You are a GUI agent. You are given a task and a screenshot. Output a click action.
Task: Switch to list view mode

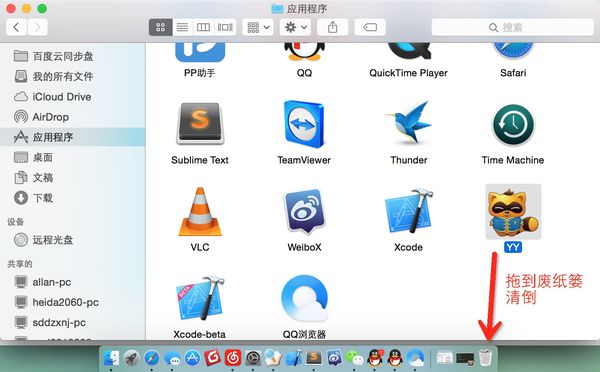(183, 27)
